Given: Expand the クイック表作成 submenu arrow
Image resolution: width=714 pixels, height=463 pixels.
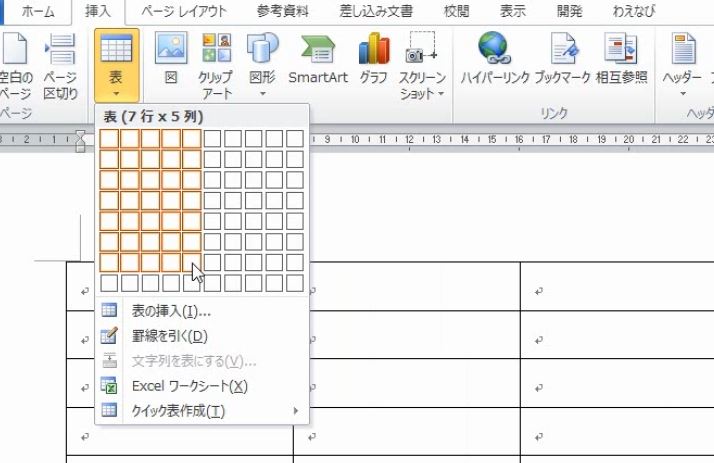Looking at the screenshot, I should point(296,411).
